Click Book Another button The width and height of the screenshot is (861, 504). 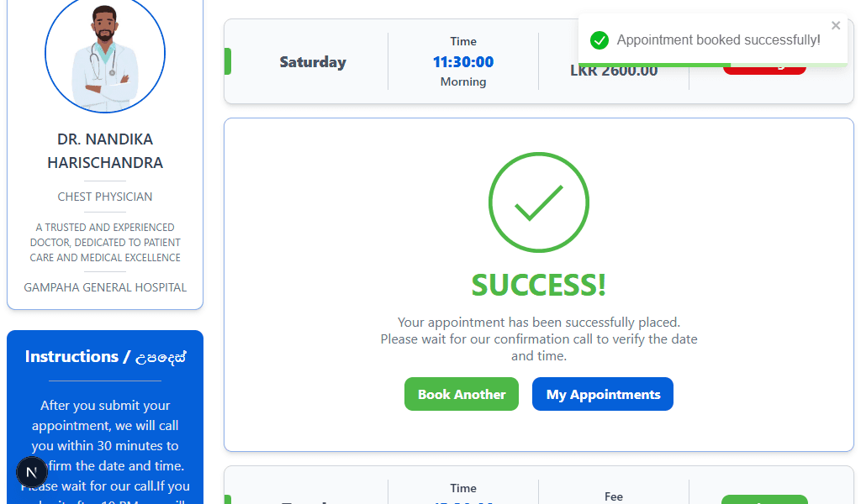(x=462, y=394)
